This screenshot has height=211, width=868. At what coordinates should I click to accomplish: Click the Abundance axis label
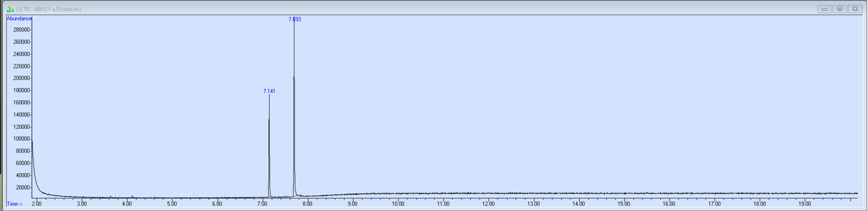click(19, 19)
